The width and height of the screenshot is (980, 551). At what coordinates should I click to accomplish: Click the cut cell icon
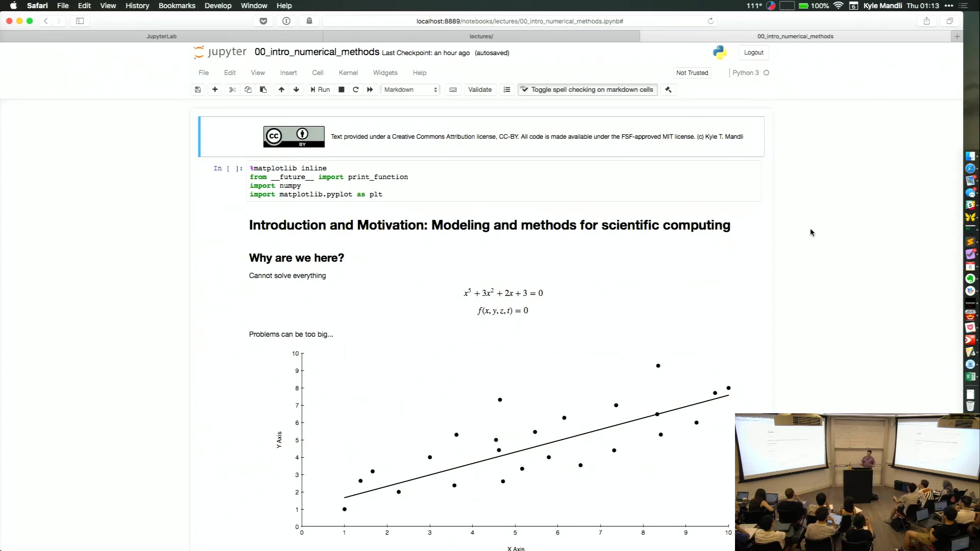tap(232, 89)
